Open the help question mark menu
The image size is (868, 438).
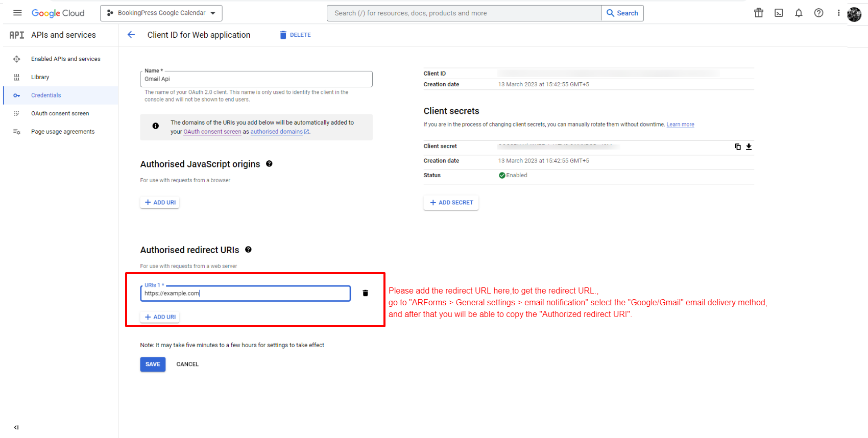tap(818, 13)
